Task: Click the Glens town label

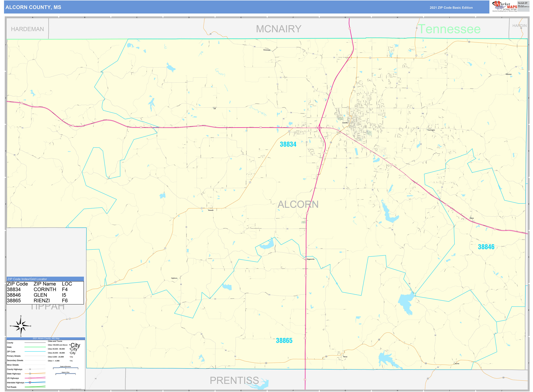Action: tap(472, 218)
